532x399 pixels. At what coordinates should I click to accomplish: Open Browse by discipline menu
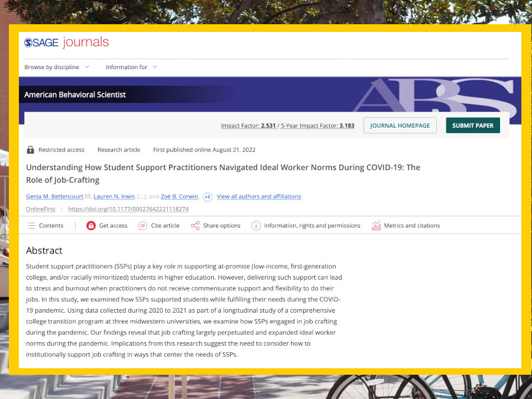click(51, 67)
